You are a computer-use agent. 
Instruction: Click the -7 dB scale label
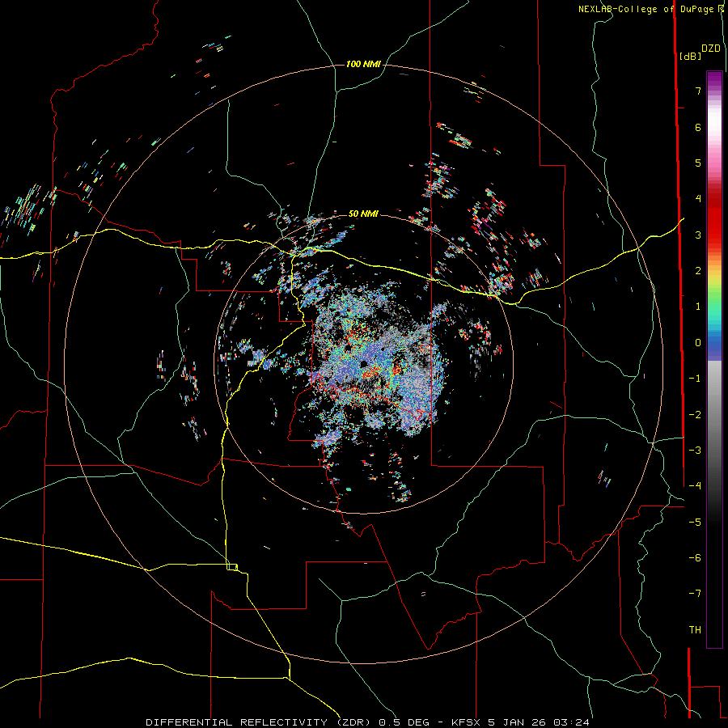[695, 594]
